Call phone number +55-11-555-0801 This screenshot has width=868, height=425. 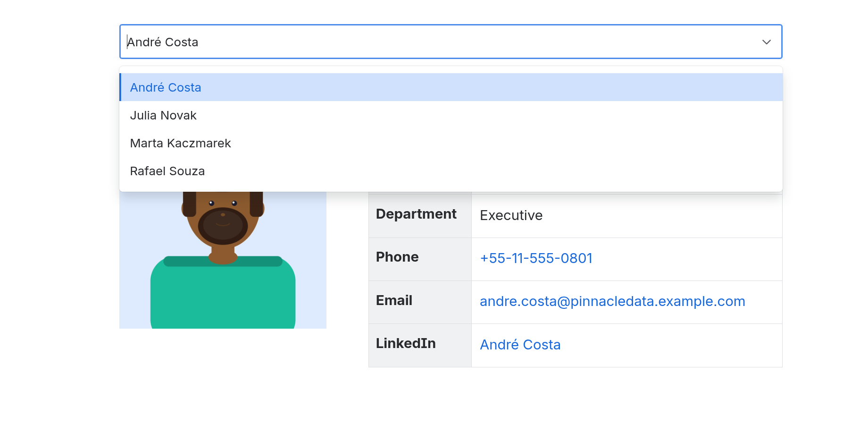click(536, 258)
